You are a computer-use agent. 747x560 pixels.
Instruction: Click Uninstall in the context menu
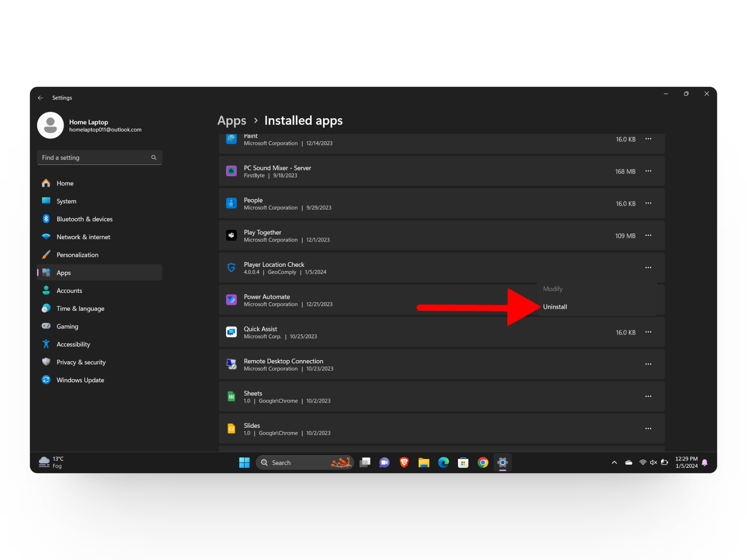(555, 307)
